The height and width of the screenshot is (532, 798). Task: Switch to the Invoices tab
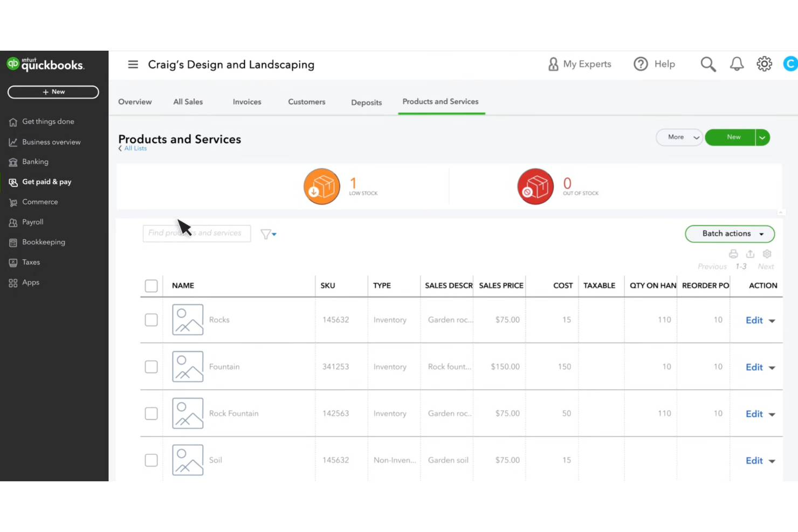click(246, 101)
